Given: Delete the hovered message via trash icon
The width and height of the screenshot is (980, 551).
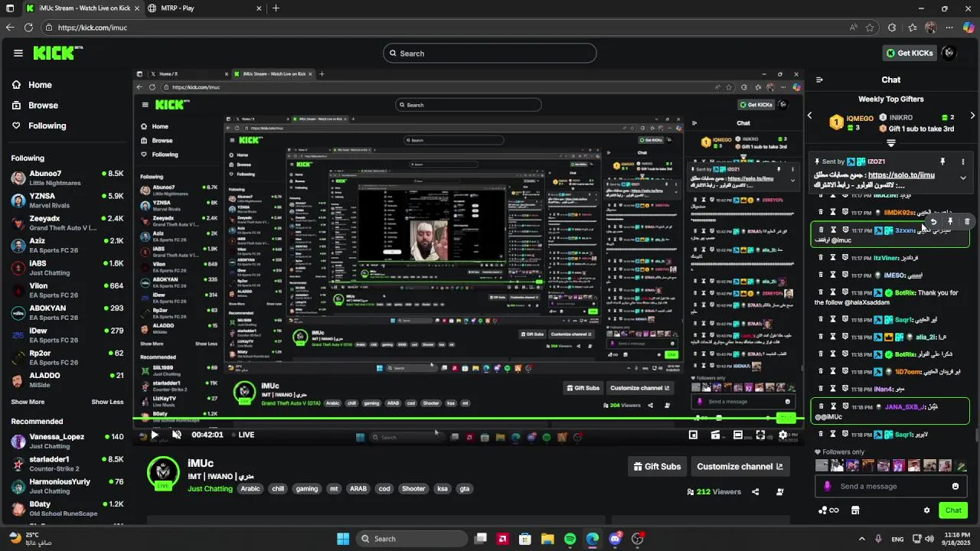Looking at the screenshot, I should pyautogui.click(x=967, y=221).
